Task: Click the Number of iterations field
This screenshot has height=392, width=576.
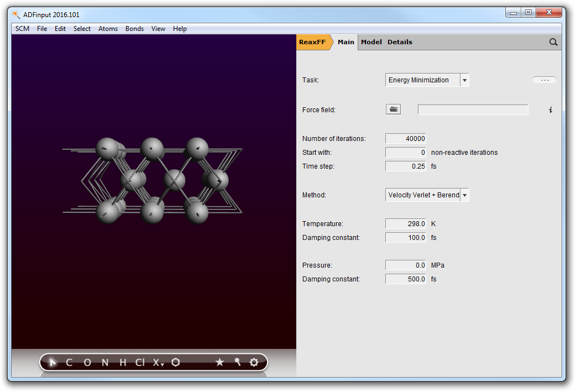Action: click(x=406, y=139)
